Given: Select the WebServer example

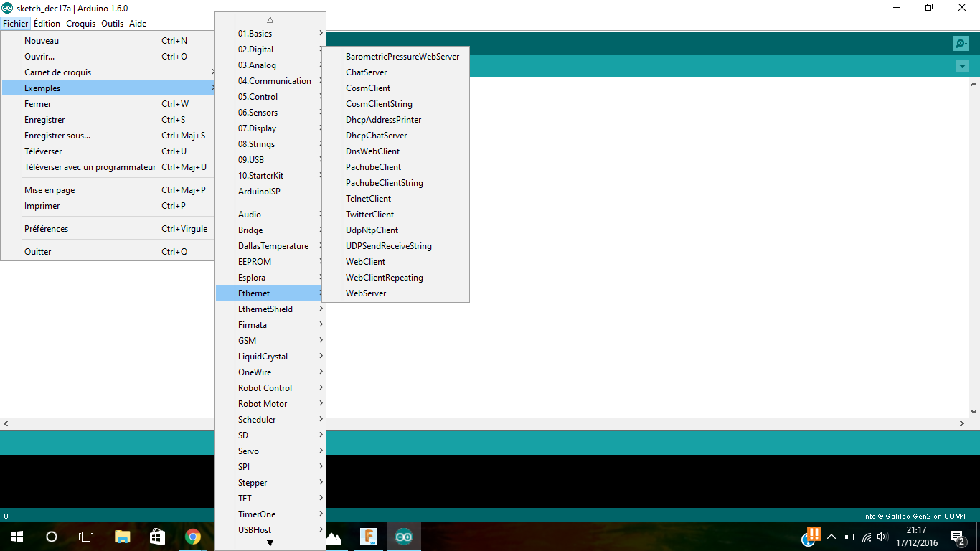Looking at the screenshot, I should 366,293.
